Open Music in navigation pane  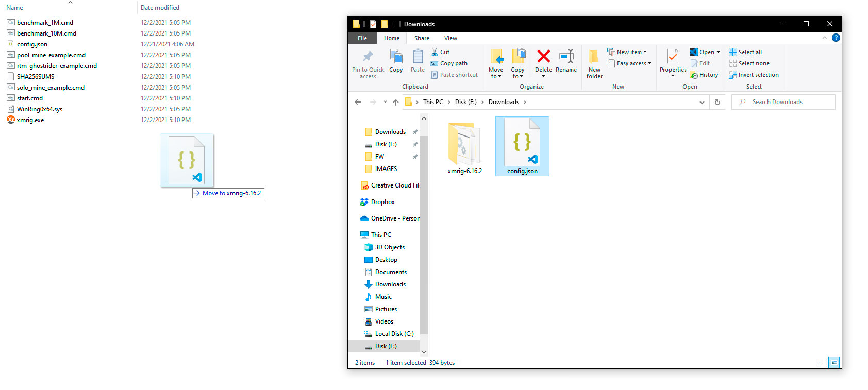point(383,297)
